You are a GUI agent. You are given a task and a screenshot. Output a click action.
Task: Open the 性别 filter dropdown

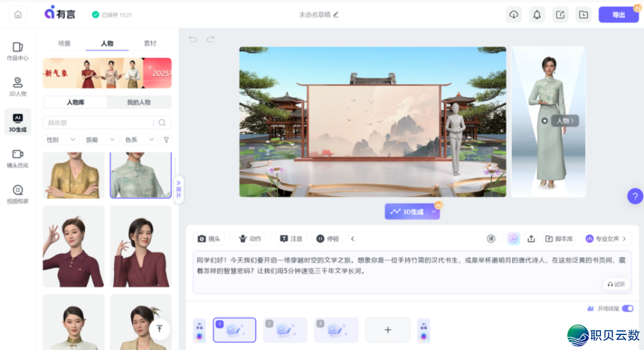tap(60, 139)
